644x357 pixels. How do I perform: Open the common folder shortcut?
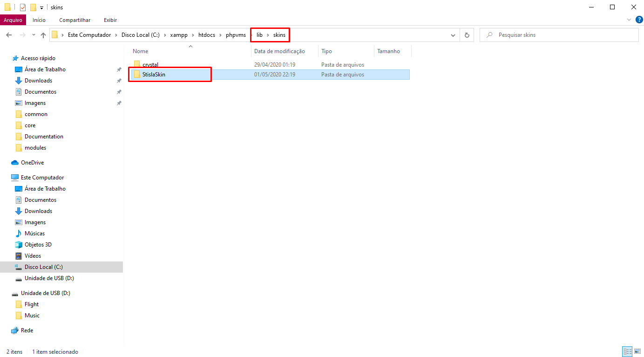pyautogui.click(x=36, y=114)
